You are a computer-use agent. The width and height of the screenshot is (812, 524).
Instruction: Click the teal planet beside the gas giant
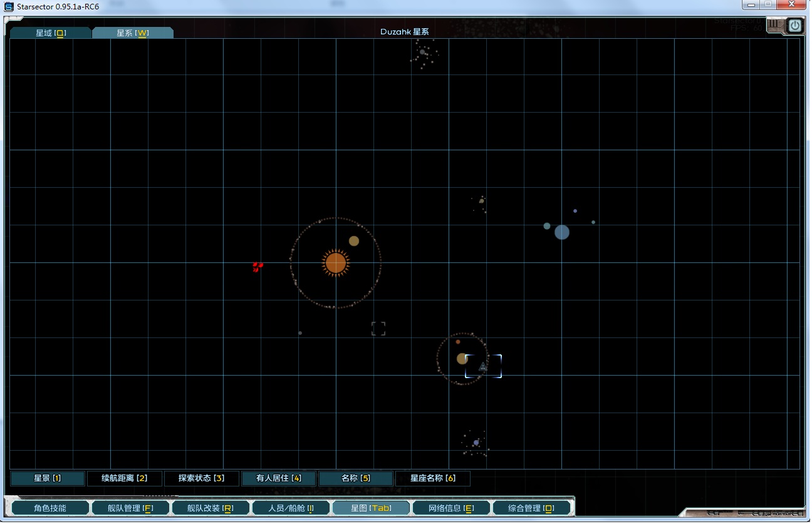point(547,226)
